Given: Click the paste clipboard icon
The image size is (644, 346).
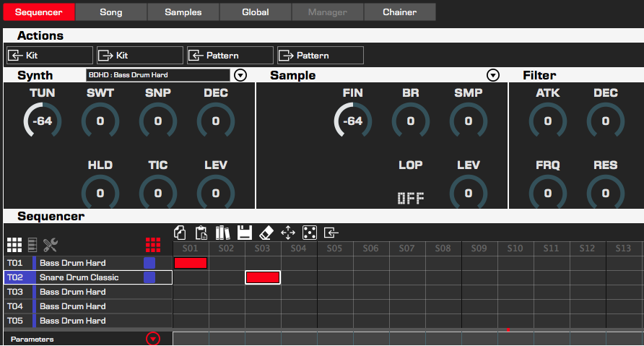Looking at the screenshot, I should 201,233.
